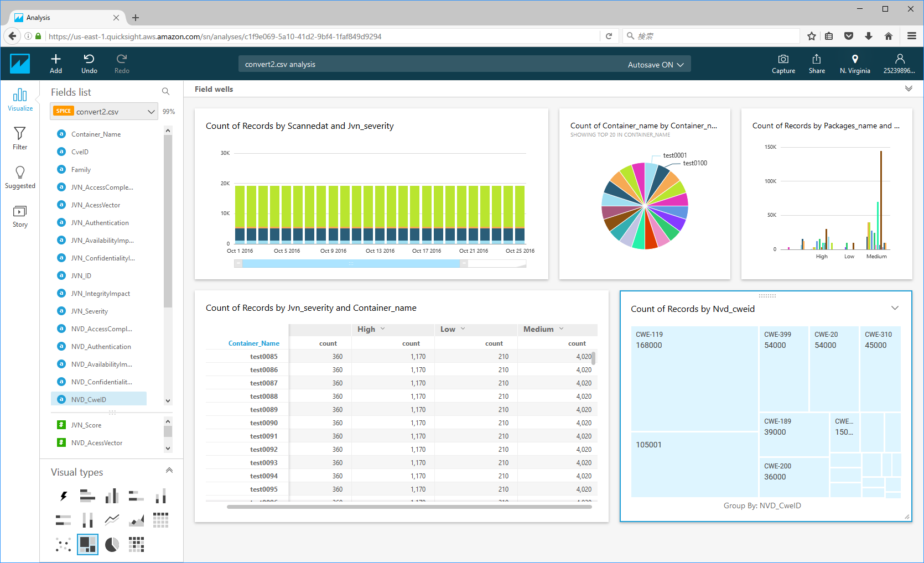Click the measures list scroll-down arrow
The image size is (924, 563).
point(168,448)
